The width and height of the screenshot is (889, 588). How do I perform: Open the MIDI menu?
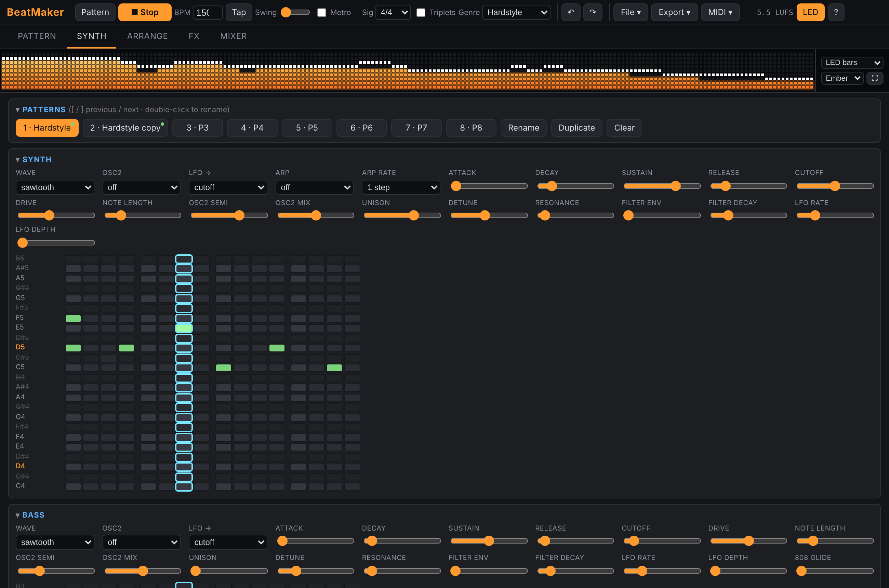click(x=720, y=12)
